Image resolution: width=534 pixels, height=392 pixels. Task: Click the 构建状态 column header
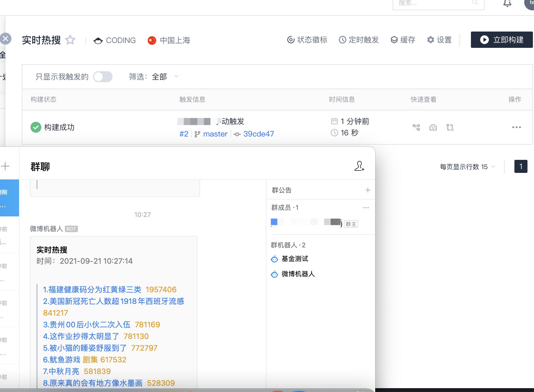click(44, 99)
